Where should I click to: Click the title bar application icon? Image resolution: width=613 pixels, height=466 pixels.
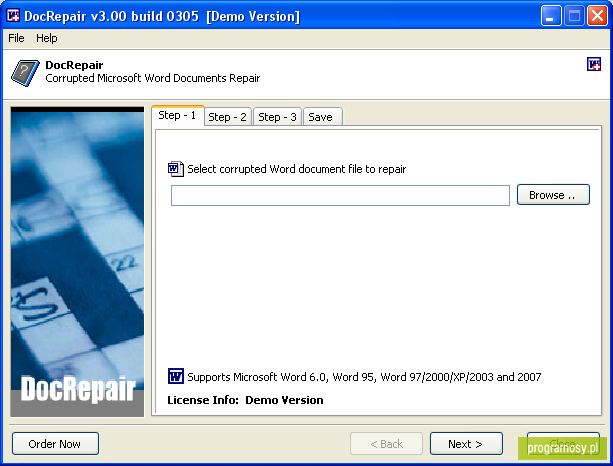pos(13,16)
